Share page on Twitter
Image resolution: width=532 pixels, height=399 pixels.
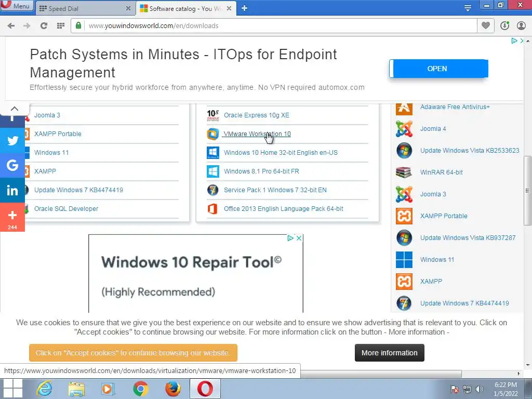12,140
